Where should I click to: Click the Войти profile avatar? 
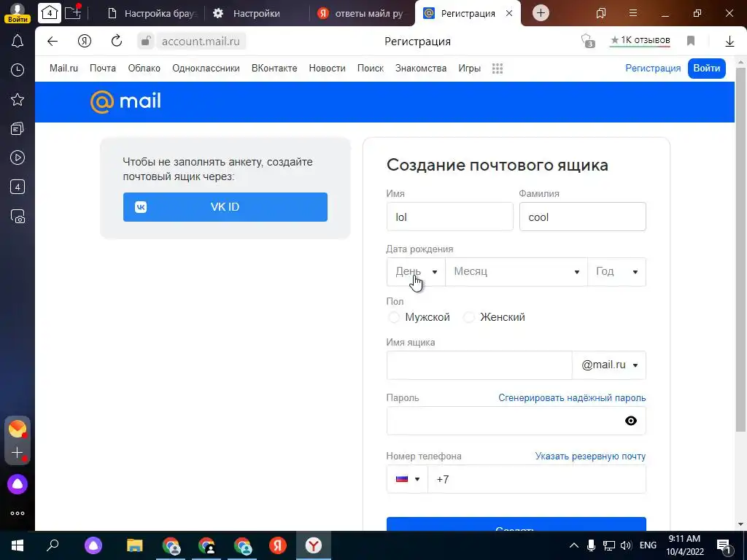click(x=18, y=12)
